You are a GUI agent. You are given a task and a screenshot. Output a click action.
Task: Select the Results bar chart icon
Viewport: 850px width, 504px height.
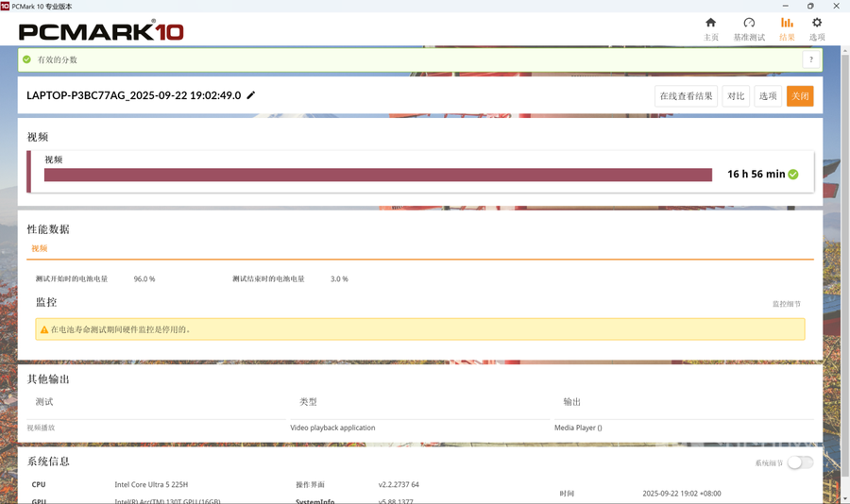pyautogui.click(x=787, y=24)
